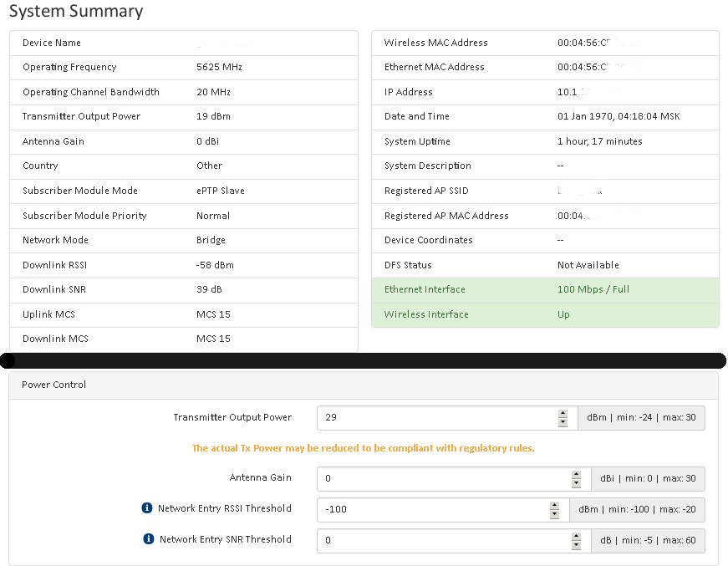Screen dimensions: 728x566
Task: Decrease Transmitter Output Power with down arrow
Action: tap(563, 423)
